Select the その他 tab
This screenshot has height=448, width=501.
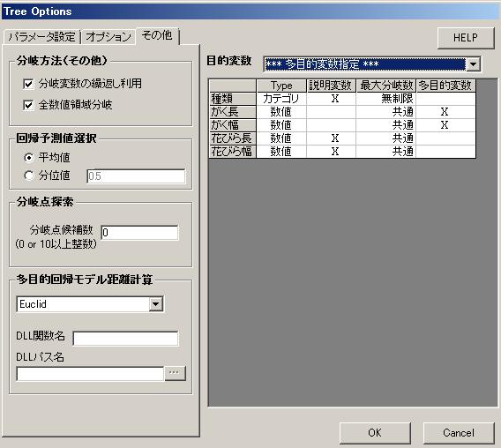click(157, 35)
